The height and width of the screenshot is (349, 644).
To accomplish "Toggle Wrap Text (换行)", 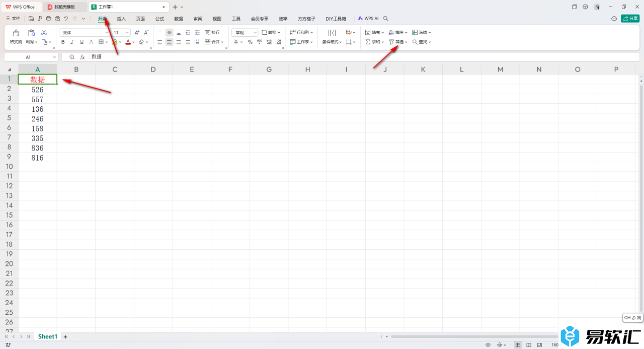I will [212, 32].
